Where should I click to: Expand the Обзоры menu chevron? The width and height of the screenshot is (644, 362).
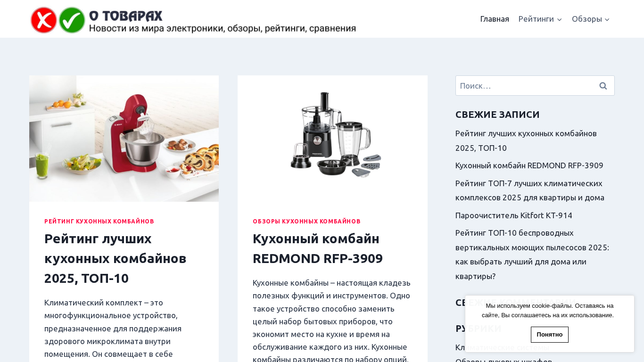coord(607,19)
